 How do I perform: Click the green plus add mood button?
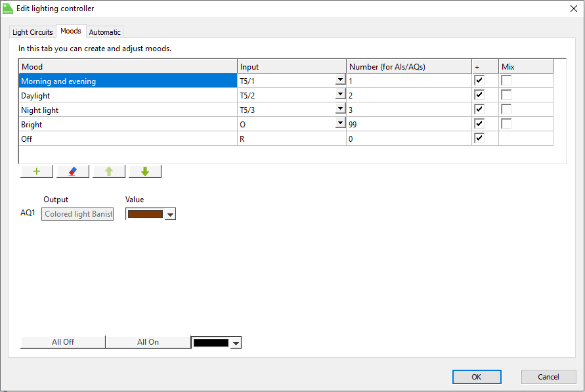coord(37,171)
